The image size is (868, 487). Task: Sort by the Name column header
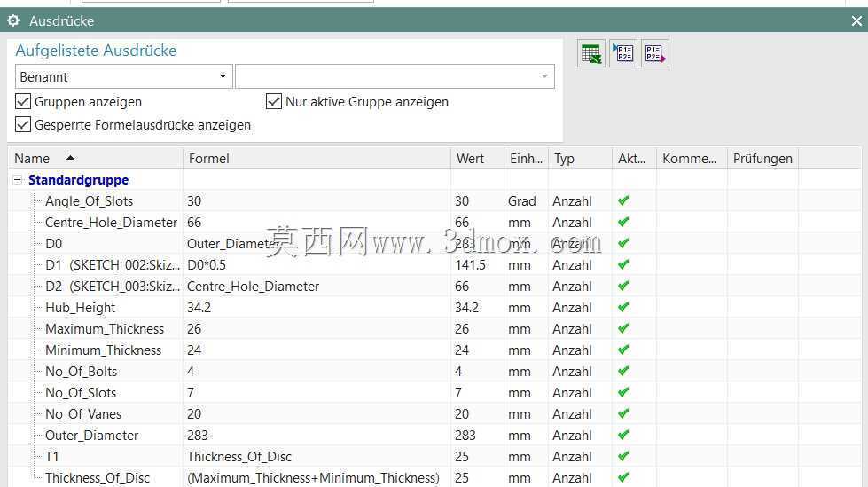[x=95, y=159]
